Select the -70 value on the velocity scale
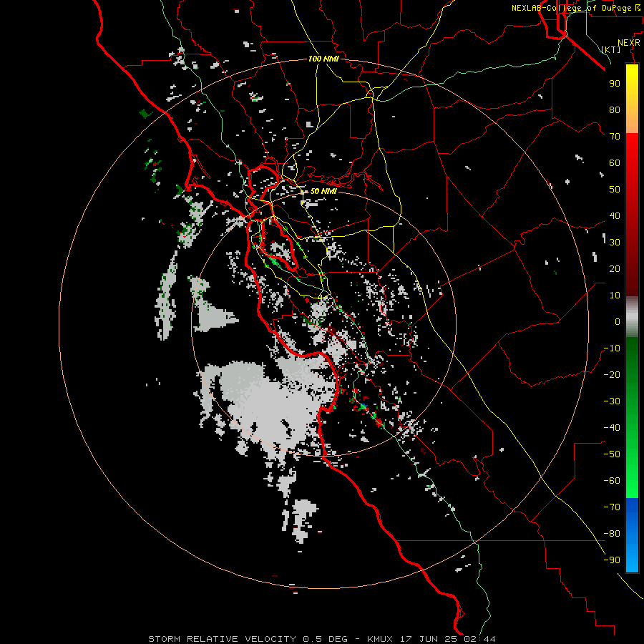Screen dimensions: 644x644 [x=612, y=507]
